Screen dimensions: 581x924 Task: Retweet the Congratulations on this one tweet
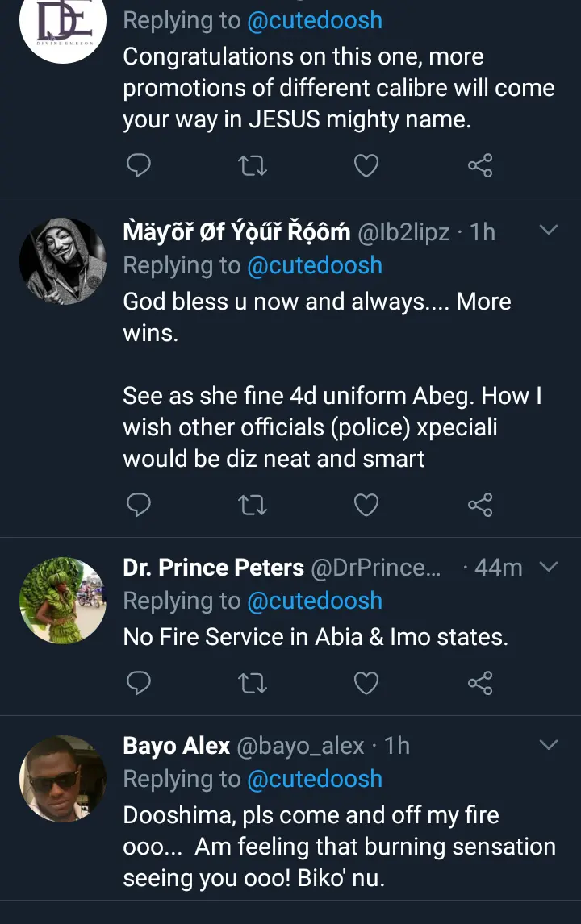pos(253,165)
